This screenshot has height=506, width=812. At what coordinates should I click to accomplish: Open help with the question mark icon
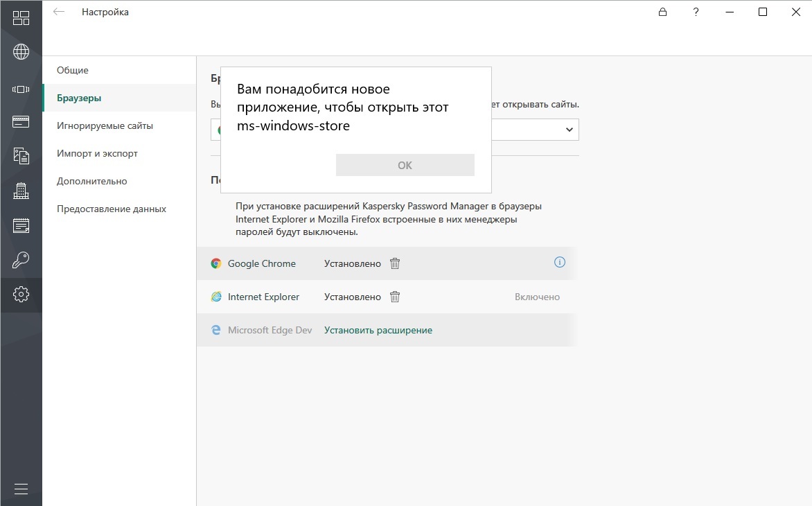[x=696, y=12]
